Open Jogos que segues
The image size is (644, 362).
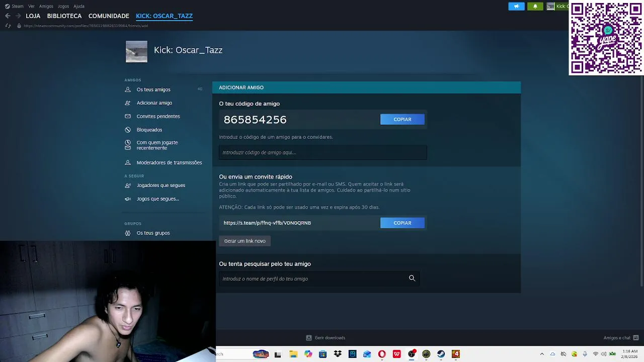coord(158,199)
